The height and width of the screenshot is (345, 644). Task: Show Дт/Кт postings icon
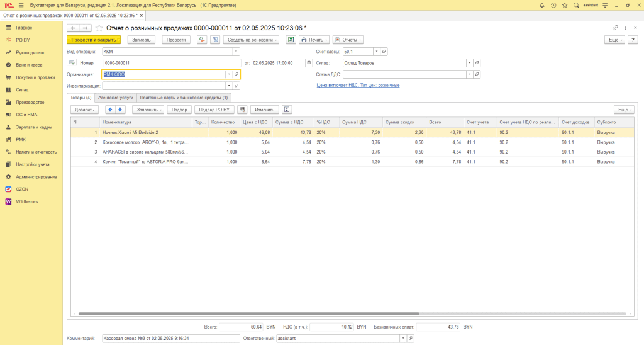[202, 40]
